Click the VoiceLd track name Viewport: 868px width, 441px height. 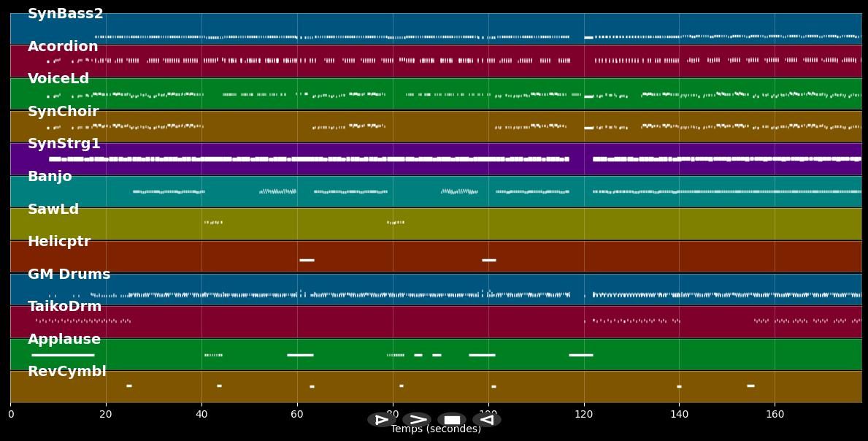click(x=58, y=79)
